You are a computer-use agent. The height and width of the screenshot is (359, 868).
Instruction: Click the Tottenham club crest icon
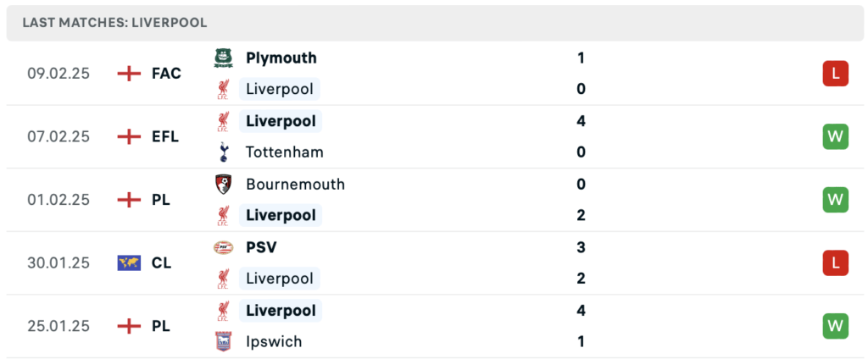(223, 152)
